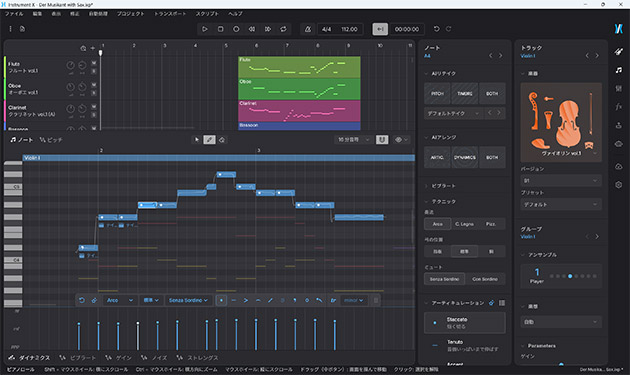Image resolution: width=630 pixels, height=375 pixels.
Task: Click the ARTIC. AI arrange button
Action: coord(437,158)
